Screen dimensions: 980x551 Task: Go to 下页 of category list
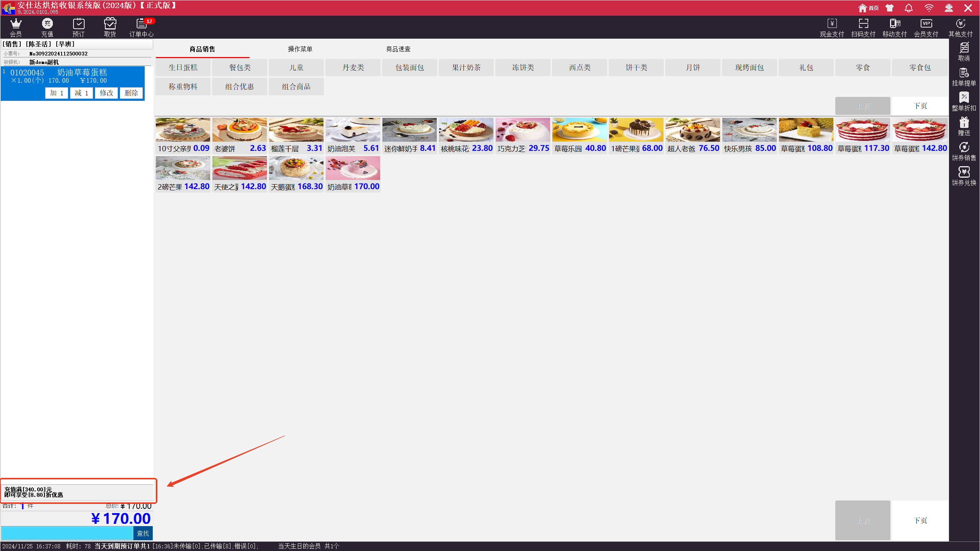coord(920,106)
